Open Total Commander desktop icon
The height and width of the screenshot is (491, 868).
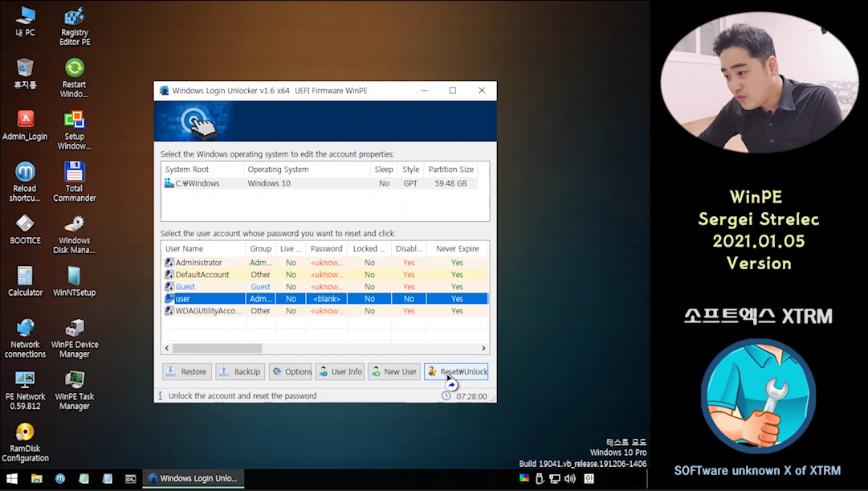(74, 182)
